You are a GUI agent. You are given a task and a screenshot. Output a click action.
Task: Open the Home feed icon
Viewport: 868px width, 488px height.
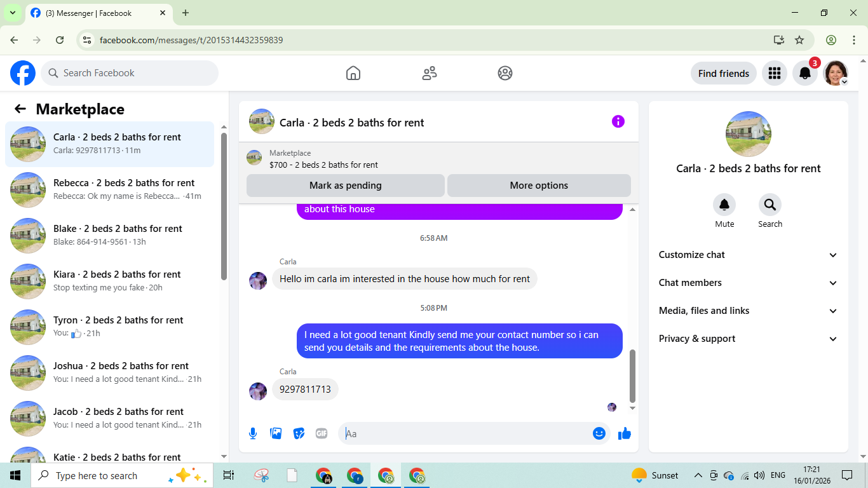point(353,73)
